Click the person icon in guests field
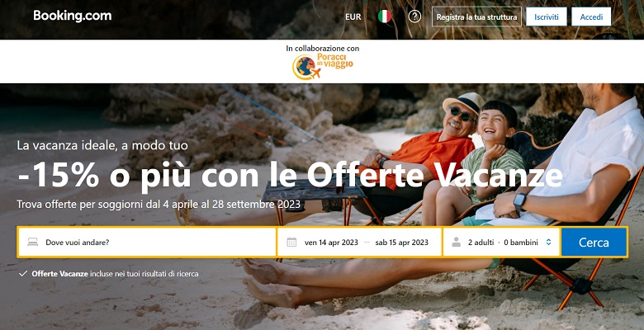 coord(457,243)
